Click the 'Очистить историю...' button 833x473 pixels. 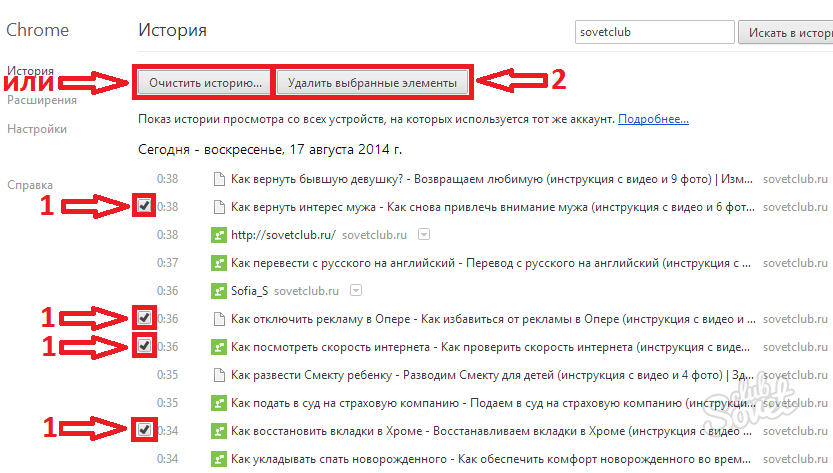point(205,83)
